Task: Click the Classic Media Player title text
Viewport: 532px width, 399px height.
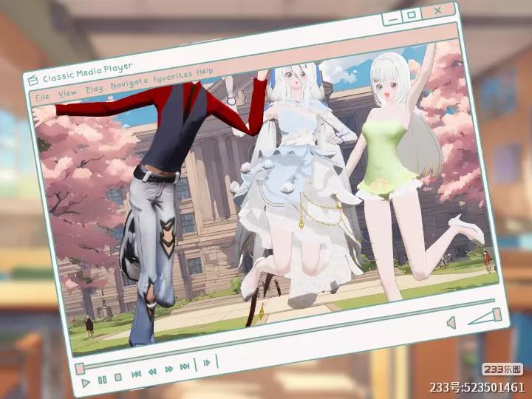Action: point(87,72)
